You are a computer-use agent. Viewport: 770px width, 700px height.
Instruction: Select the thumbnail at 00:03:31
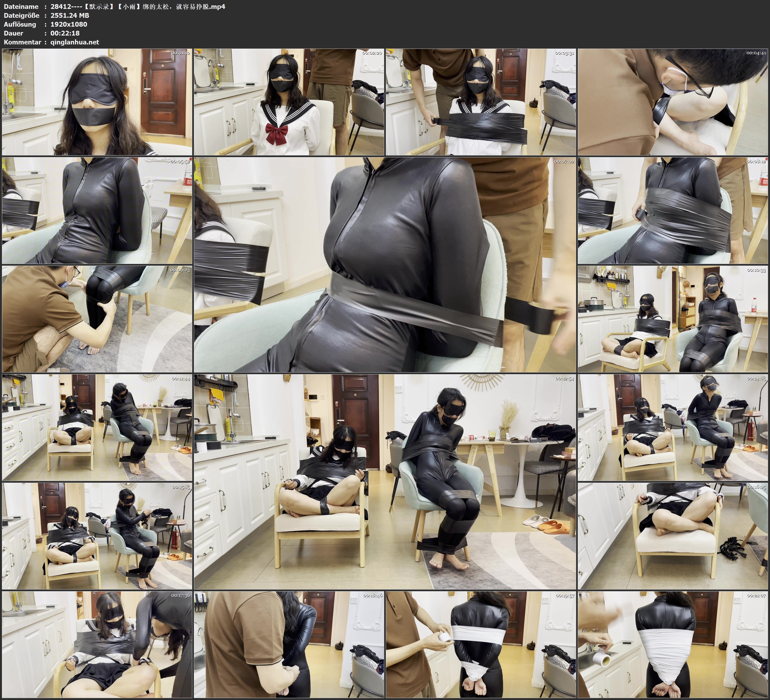tap(480, 102)
